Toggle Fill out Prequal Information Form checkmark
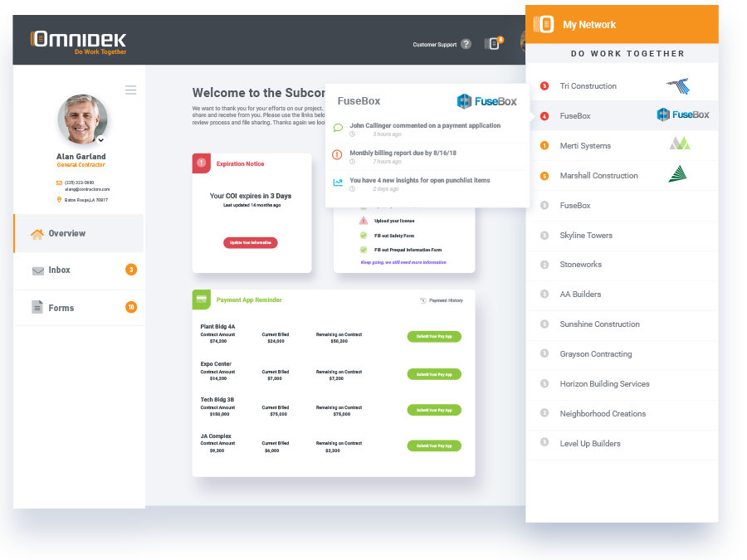The image size is (747, 560). (x=364, y=250)
